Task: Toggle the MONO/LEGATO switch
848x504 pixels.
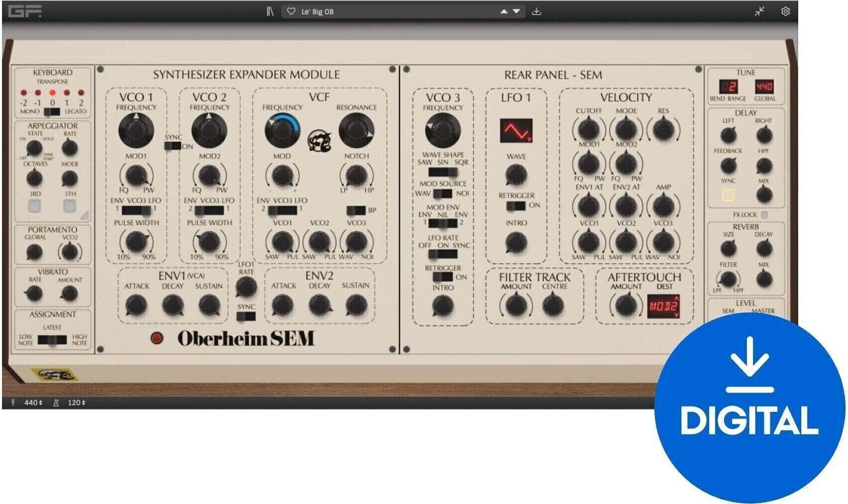Action: click(52, 111)
